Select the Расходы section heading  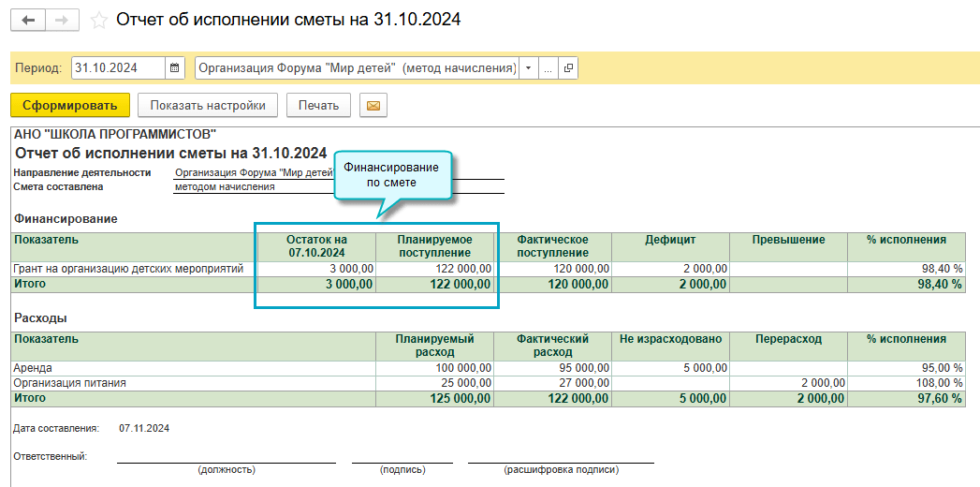tap(40, 317)
